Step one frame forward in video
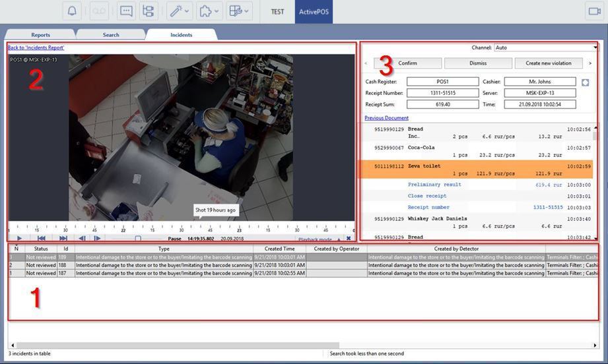This screenshot has width=608, height=364. [x=97, y=239]
